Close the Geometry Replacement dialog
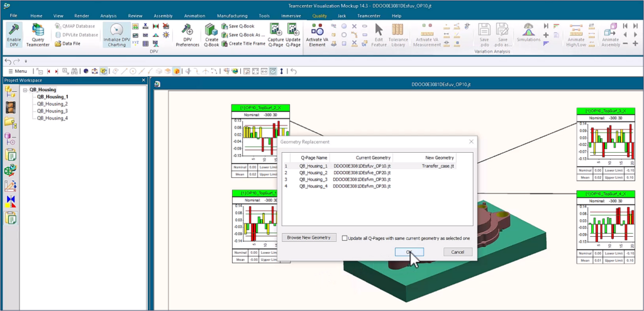The width and height of the screenshot is (644, 311). click(471, 141)
